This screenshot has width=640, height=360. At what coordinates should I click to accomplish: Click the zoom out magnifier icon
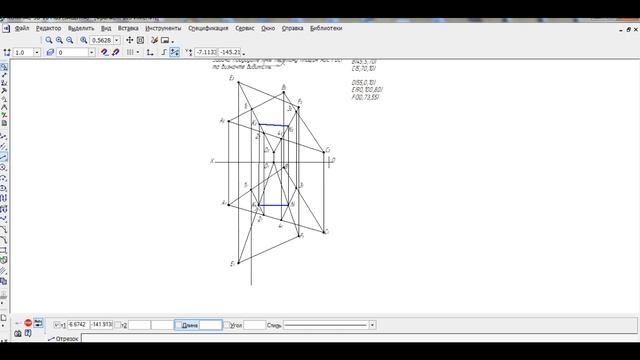pyautogui.click(x=70, y=40)
